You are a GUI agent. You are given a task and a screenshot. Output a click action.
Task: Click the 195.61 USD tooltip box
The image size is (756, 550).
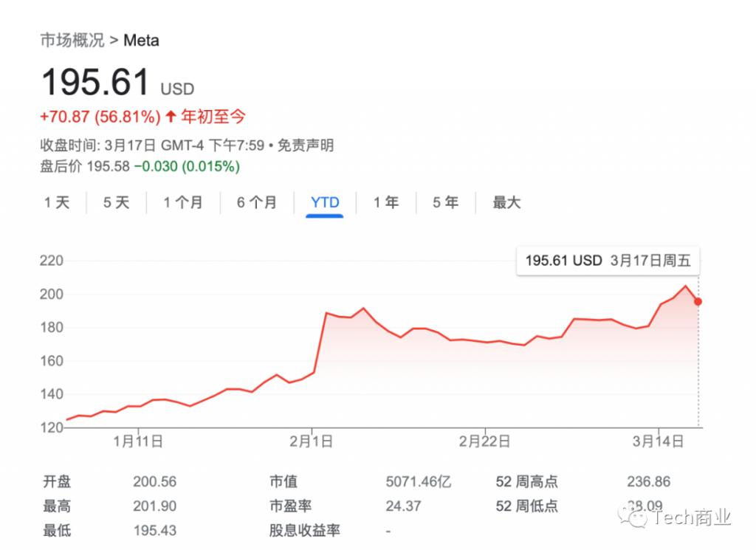point(607,260)
